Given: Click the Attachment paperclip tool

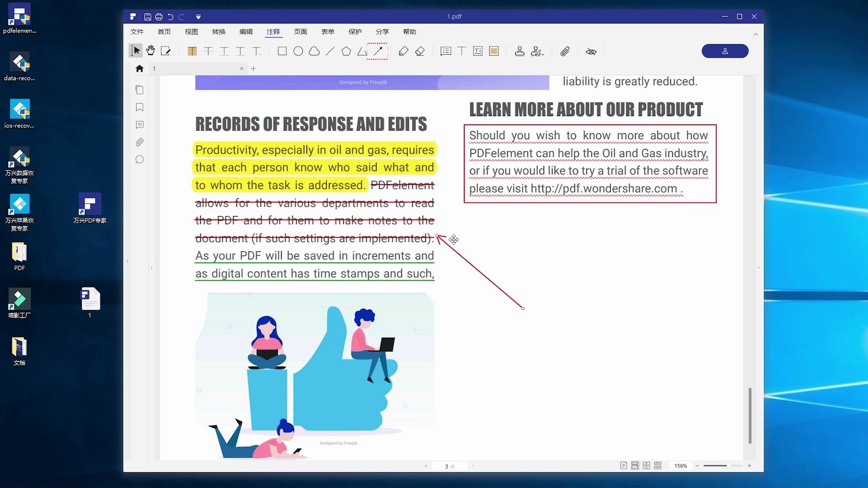Looking at the screenshot, I should (565, 51).
